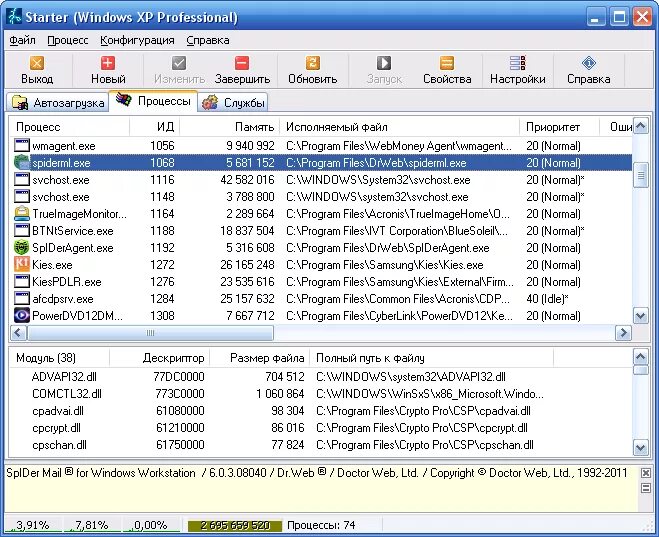Click the PowerDVD12DM process icon

(x=21, y=316)
